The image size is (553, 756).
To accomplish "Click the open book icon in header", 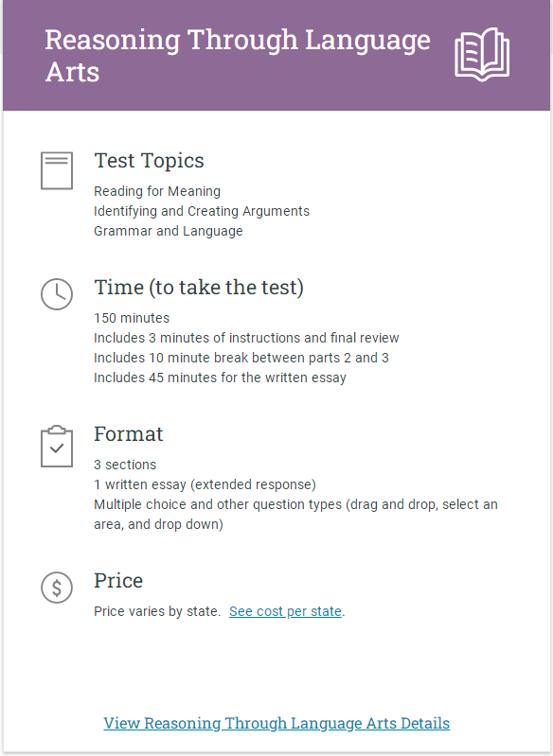I will coord(482,54).
